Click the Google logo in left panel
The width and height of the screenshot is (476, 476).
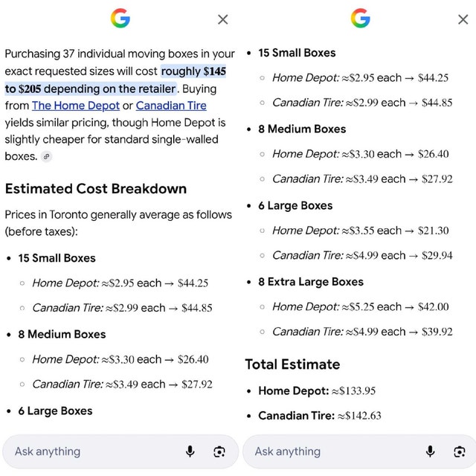(120, 18)
